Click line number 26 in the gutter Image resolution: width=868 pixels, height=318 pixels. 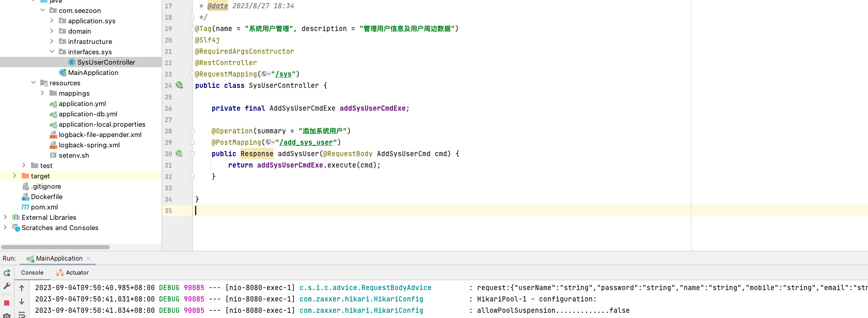(x=168, y=109)
